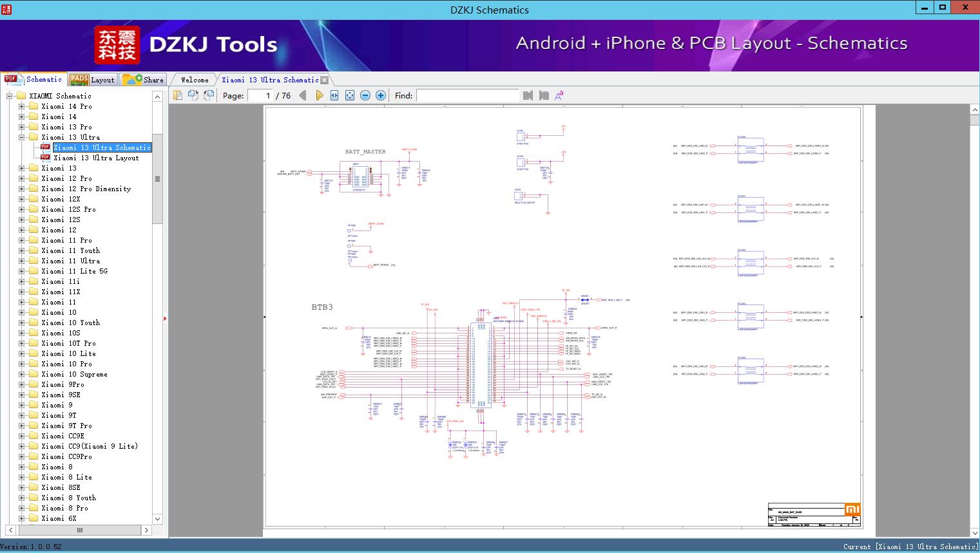Select the Xiaomi 6X folder
This screenshot has height=553, width=980.
tap(59, 518)
